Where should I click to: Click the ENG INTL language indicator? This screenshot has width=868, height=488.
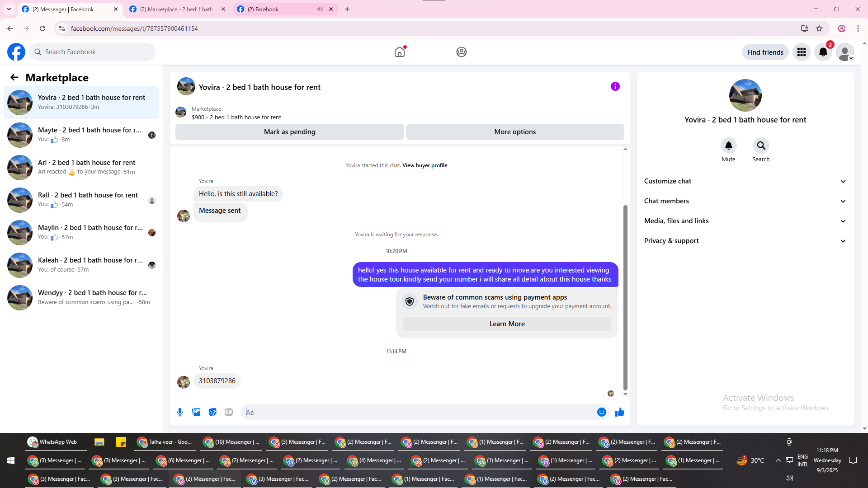[x=803, y=460]
